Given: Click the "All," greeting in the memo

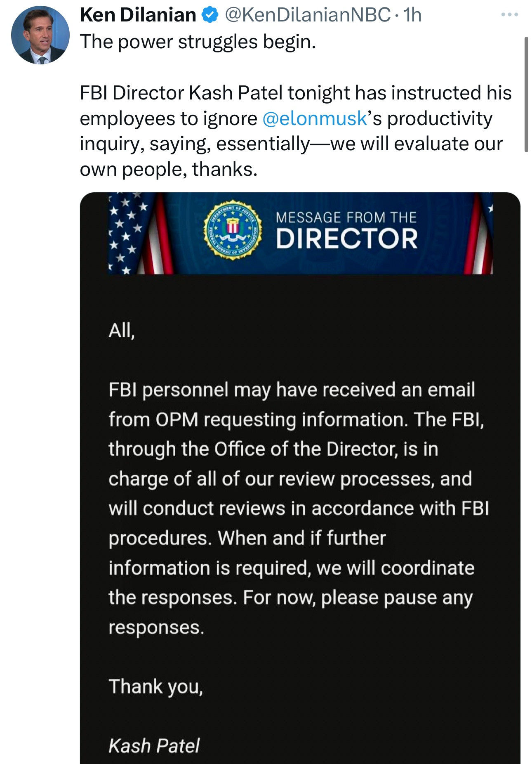Looking at the screenshot, I should (x=122, y=330).
